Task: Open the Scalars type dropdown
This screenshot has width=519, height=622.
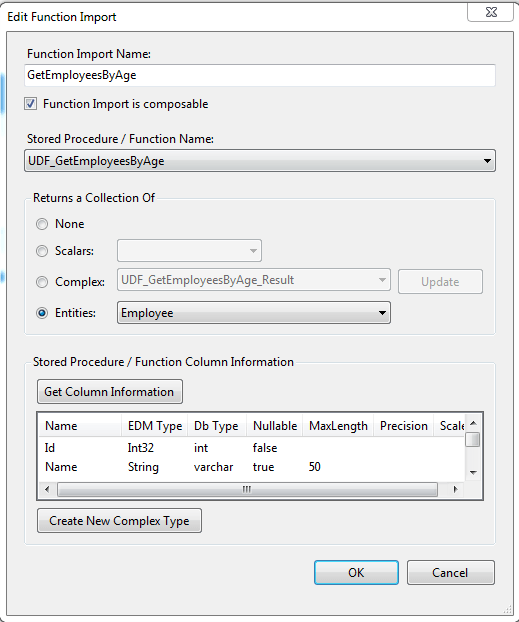Action: tap(189, 251)
